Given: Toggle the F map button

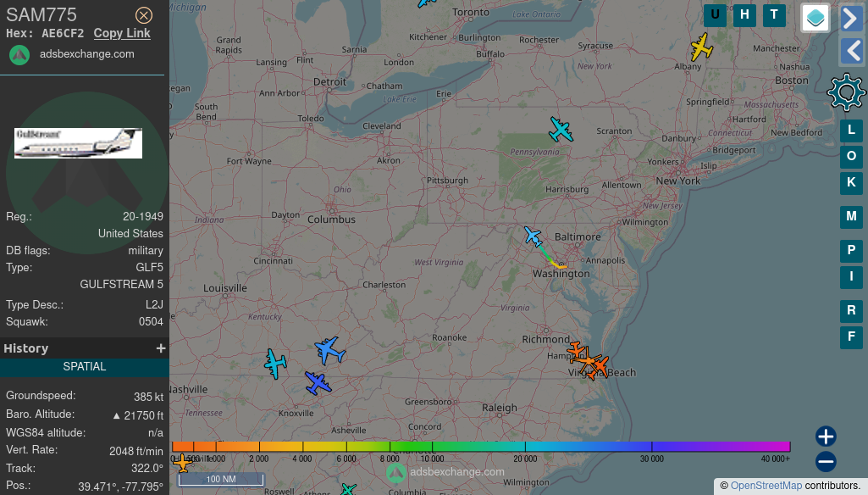Looking at the screenshot, I should click(851, 336).
